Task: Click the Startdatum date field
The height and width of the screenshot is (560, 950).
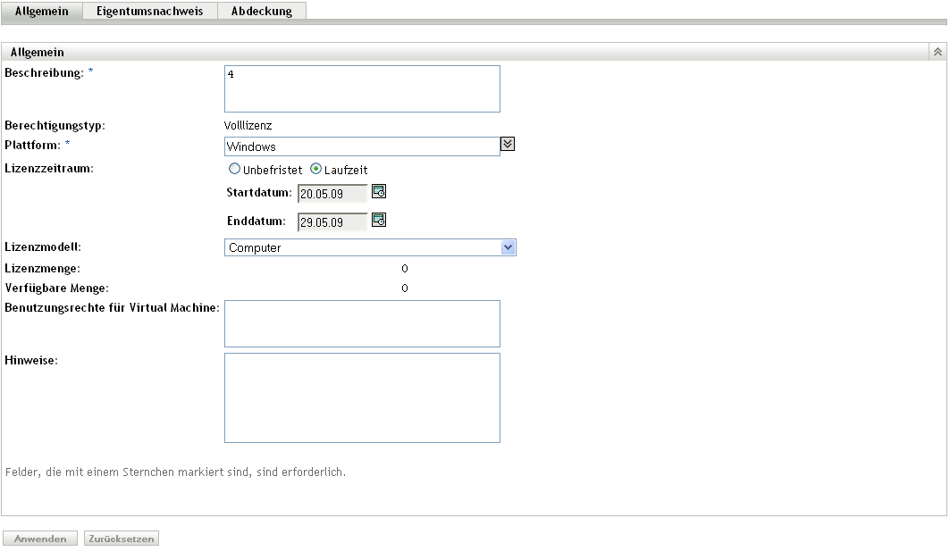Action: pyautogui.click(x=332, y=194)
